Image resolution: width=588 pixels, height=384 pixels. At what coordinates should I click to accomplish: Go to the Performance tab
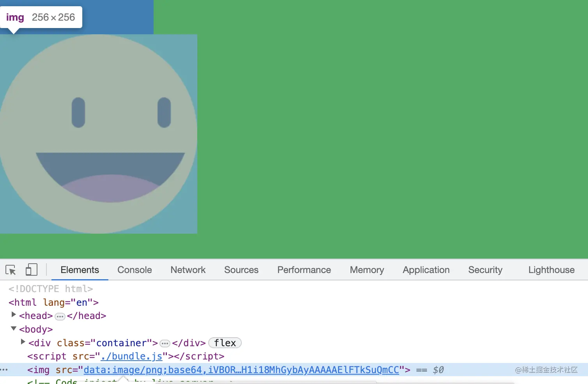304,270
